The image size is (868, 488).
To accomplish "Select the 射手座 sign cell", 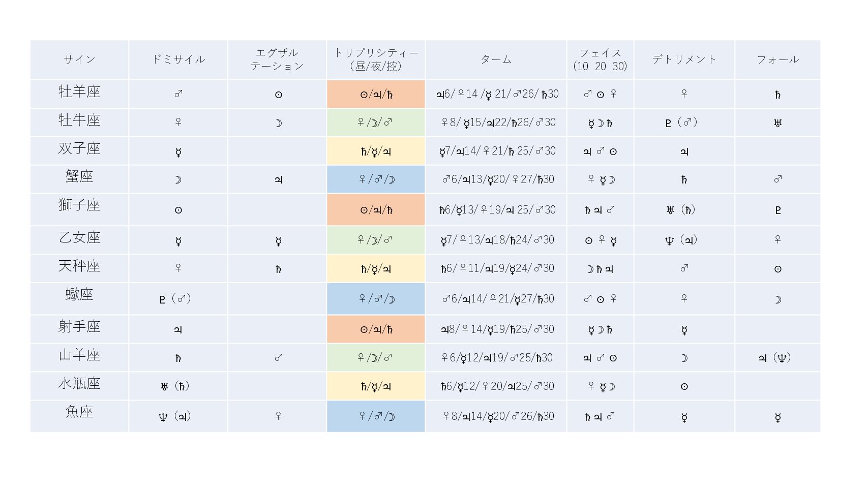I will click(79, 329).
